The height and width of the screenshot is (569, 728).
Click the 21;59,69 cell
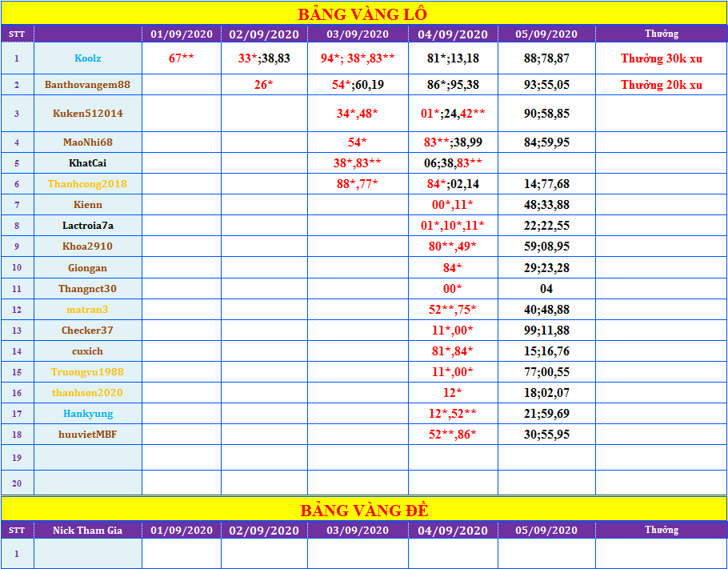[546, 414]
